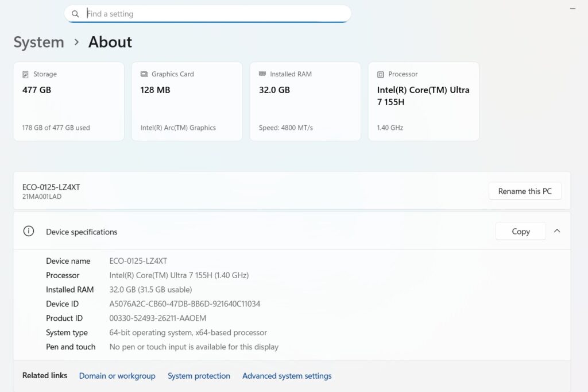This screenshot has width=588, height=392.
Task: Click the Installed RAM chip icon
Action: 262,74
